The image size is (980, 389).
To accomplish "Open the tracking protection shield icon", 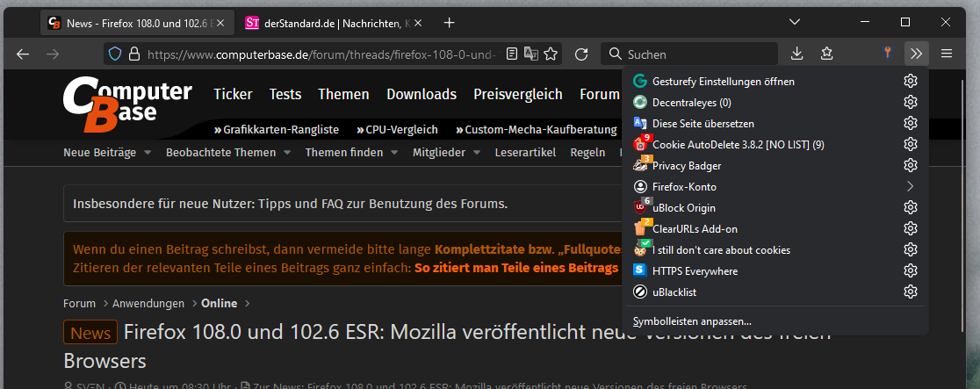I will (x=115, y=54).
